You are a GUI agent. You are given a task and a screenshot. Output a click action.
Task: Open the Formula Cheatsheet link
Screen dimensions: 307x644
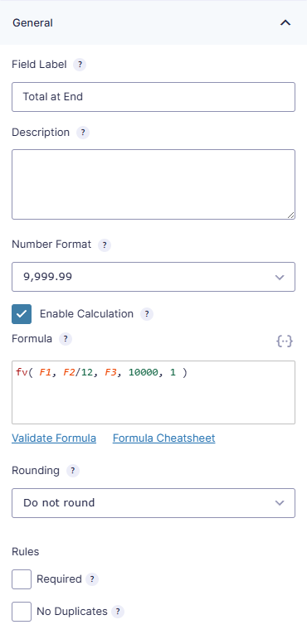coord(164,438)
